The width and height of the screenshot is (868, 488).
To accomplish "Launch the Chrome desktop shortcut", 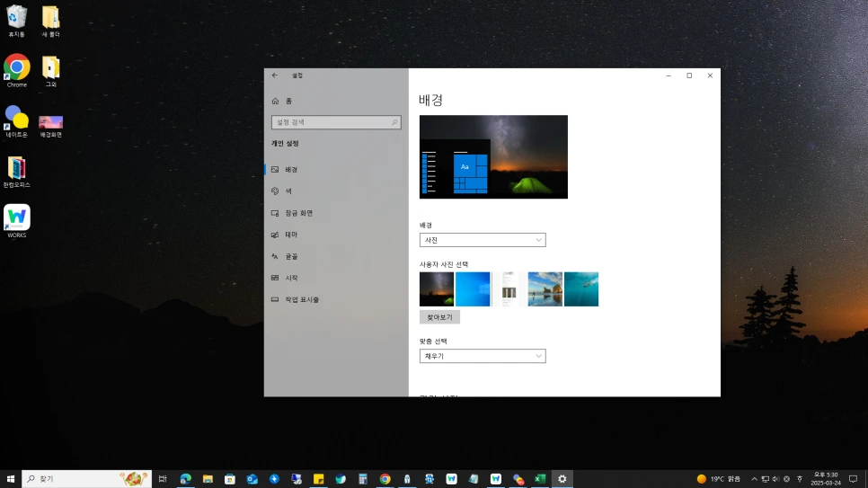I will click(16, 71).
